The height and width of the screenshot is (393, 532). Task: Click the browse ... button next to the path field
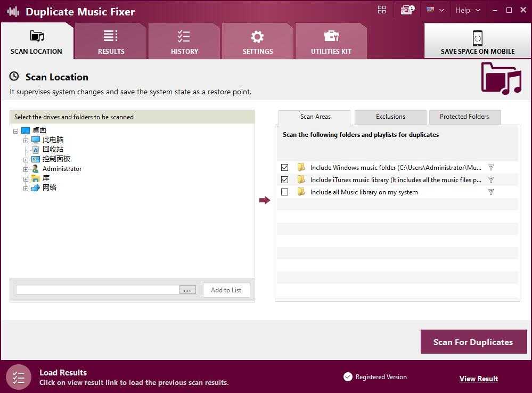[187, 290]
